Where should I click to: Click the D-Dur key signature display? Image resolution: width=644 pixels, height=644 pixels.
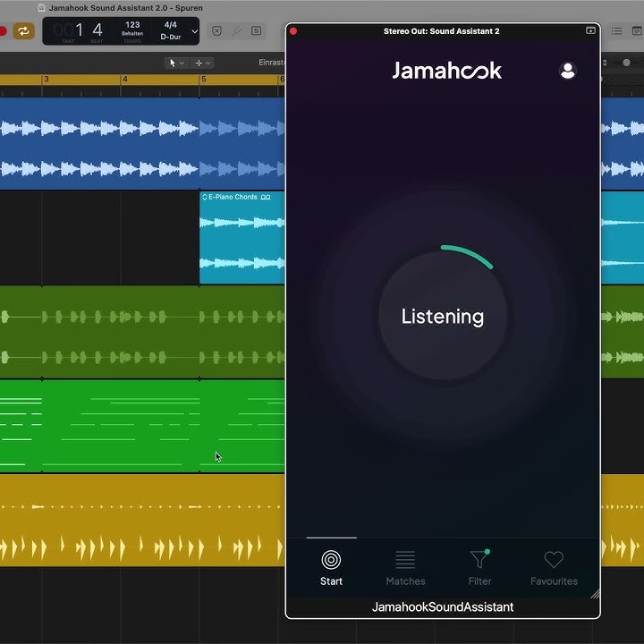point(171,37)
